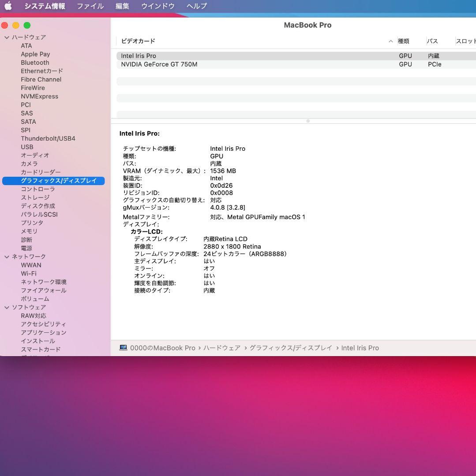Collapse the ソフトウェア section

coord(7,307)
